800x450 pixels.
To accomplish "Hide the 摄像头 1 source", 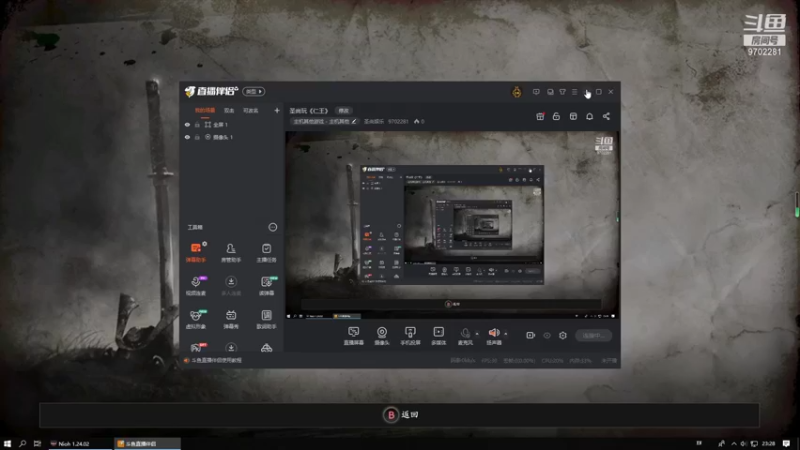I will coord(187,137).
